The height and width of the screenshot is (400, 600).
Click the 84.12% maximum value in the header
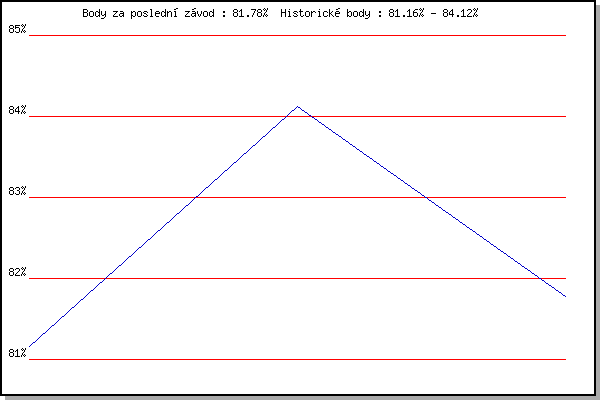click(x=460, y=13)
